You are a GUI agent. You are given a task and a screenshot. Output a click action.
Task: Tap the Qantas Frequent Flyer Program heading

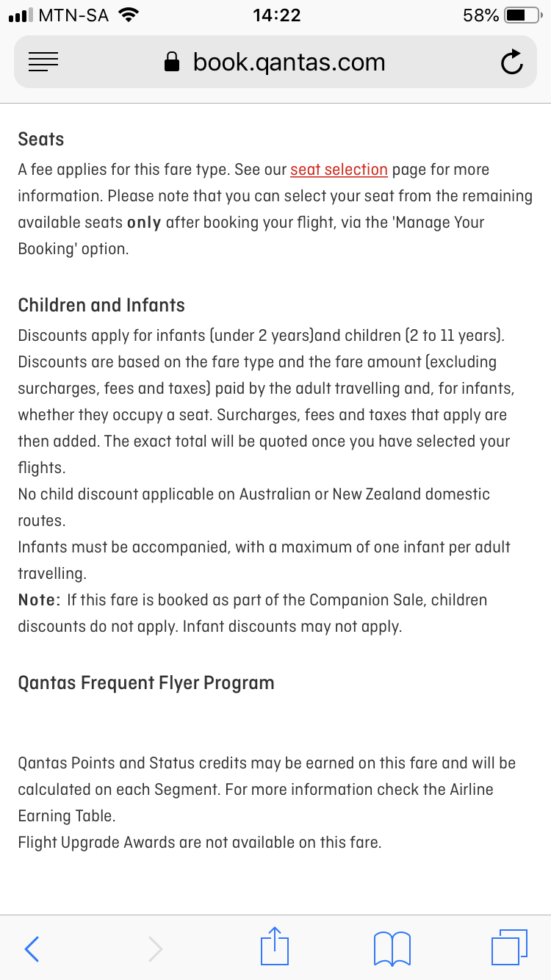pyautogui.click(x=146, y=683)
